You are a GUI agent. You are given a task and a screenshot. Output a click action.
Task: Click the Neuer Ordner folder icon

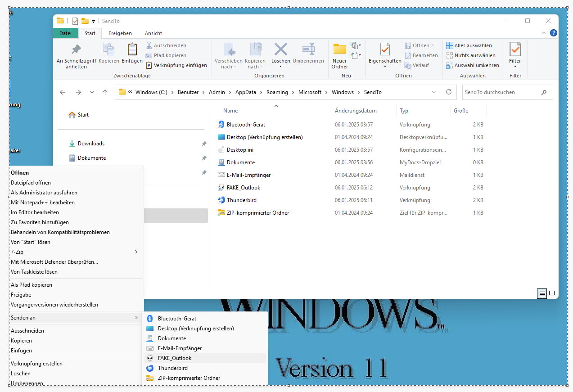point(340,49)
